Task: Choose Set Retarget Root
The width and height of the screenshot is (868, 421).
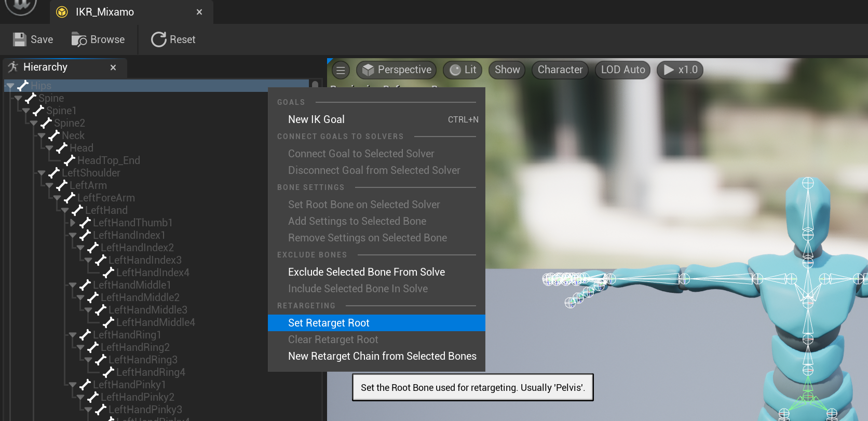Action: [376, 323]
